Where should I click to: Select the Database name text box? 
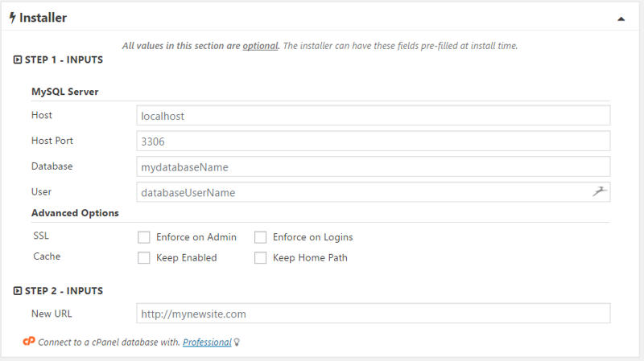point(373,166)
